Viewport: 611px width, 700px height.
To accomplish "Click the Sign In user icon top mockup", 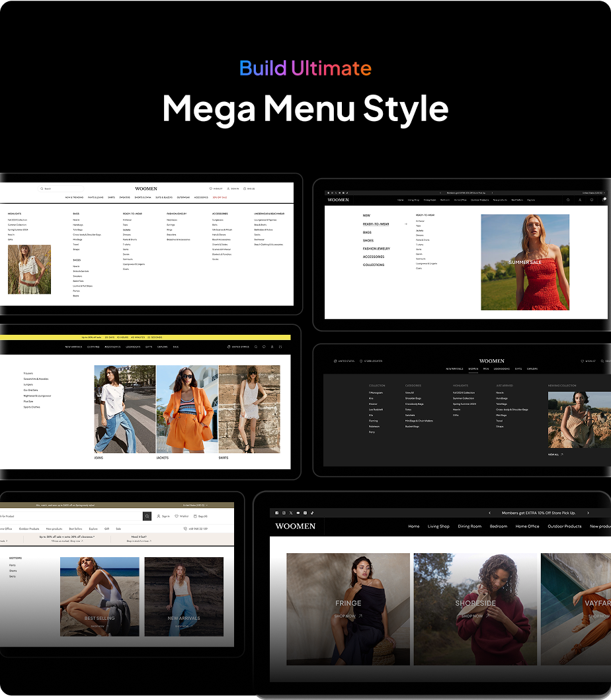I will 228,189.
